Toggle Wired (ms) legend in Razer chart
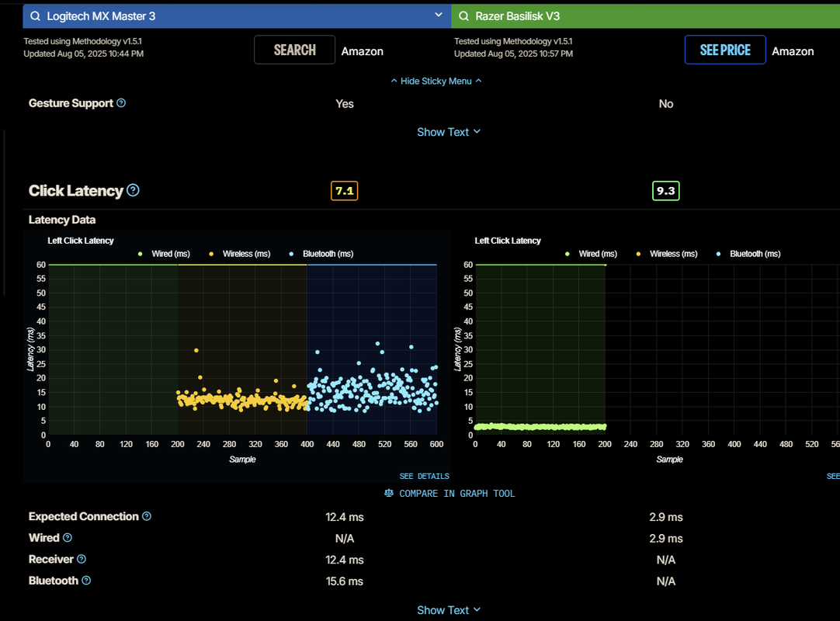This screenshot has height=621, width=840. point(592,254)
